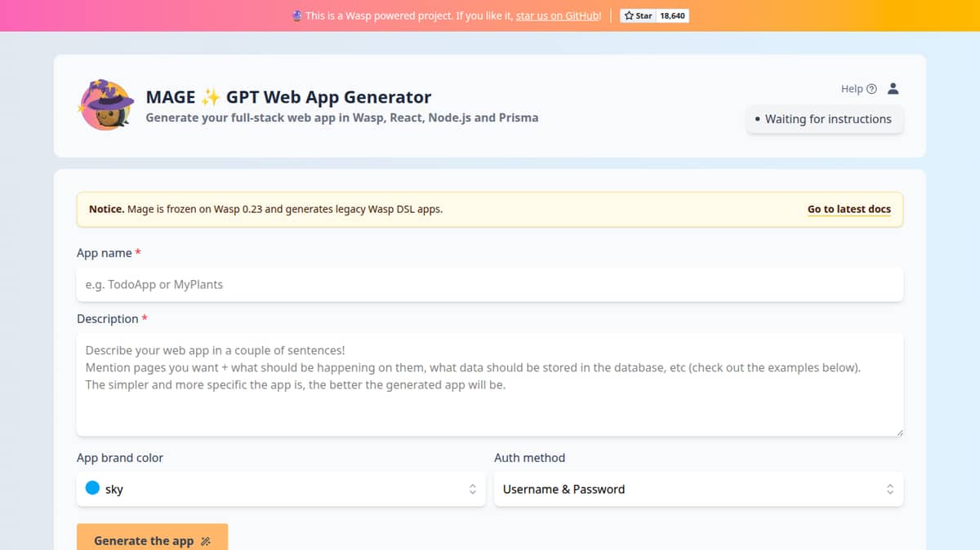Click the Description textarea resize handle
Viewport: 980px width, 550px height.
point(899,432)
